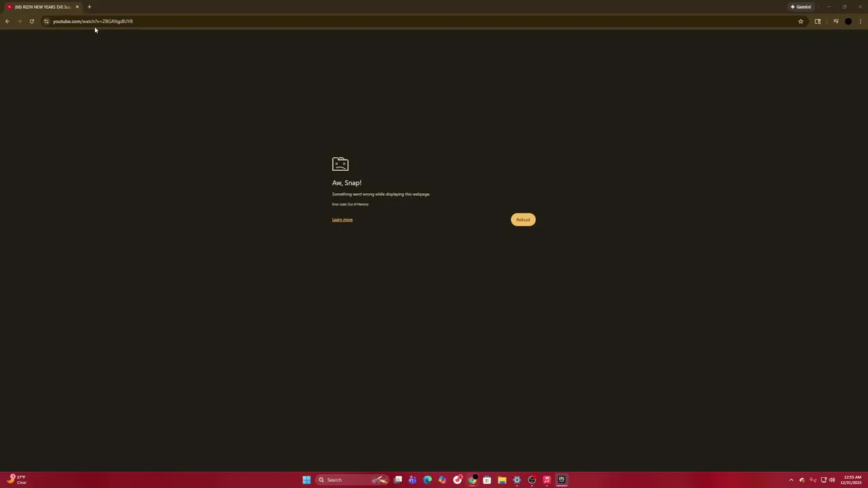Open the volume speaker tray icon

tap(832, 480)
